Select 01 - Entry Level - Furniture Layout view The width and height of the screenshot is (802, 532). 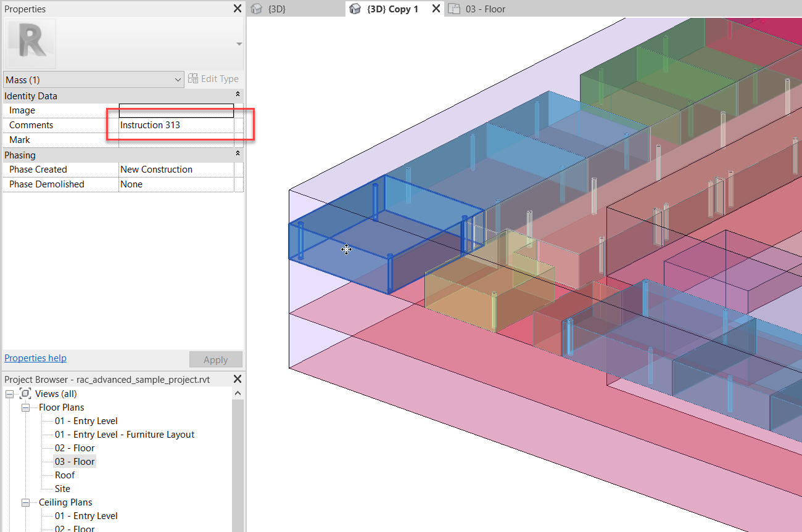click(124, 435)
